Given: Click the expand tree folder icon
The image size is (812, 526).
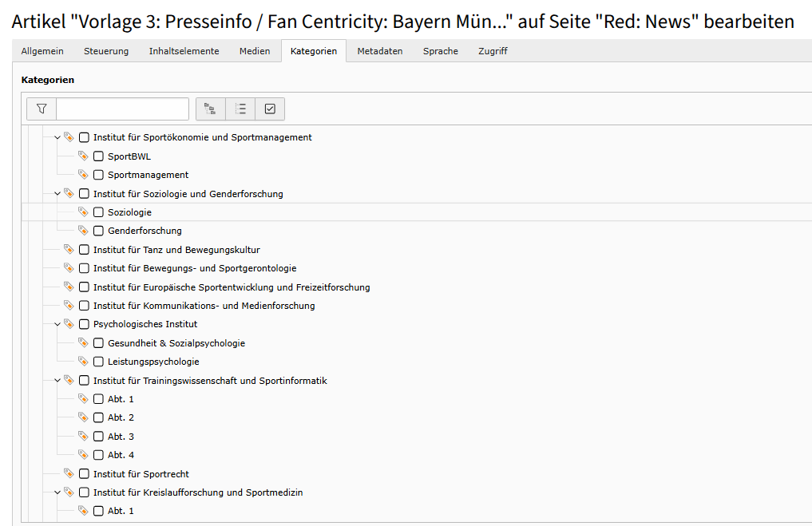Looking at the screenshot, I should pyautogui.click(x=211, y=109).
